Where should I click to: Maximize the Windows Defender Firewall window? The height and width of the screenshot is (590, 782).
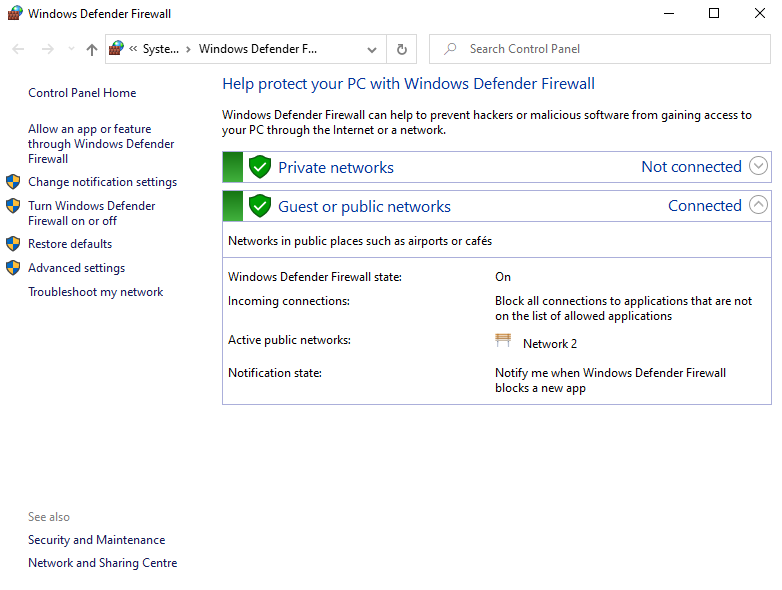(x=714, y=13)
